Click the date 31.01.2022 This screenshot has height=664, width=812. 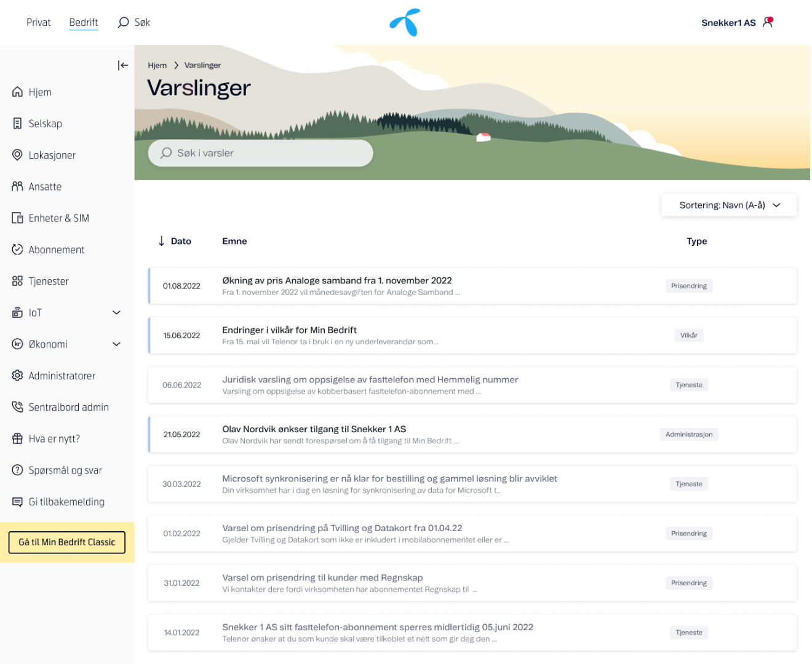(x=181, y=583)
